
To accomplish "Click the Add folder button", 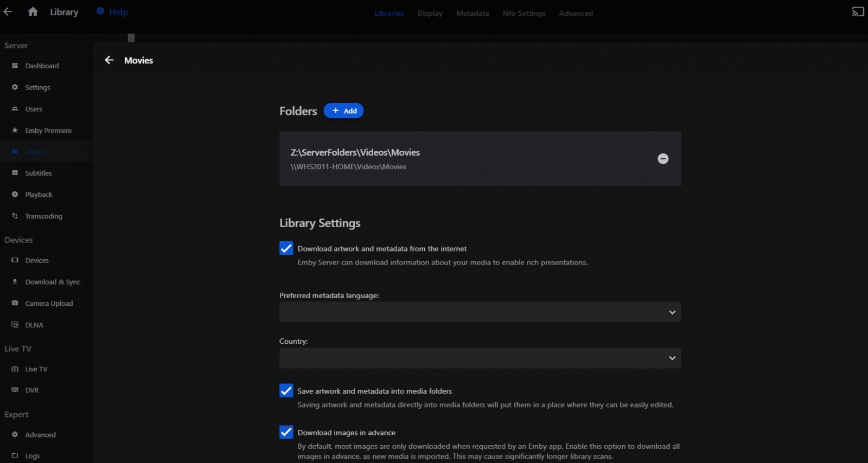I will [344, 111].
